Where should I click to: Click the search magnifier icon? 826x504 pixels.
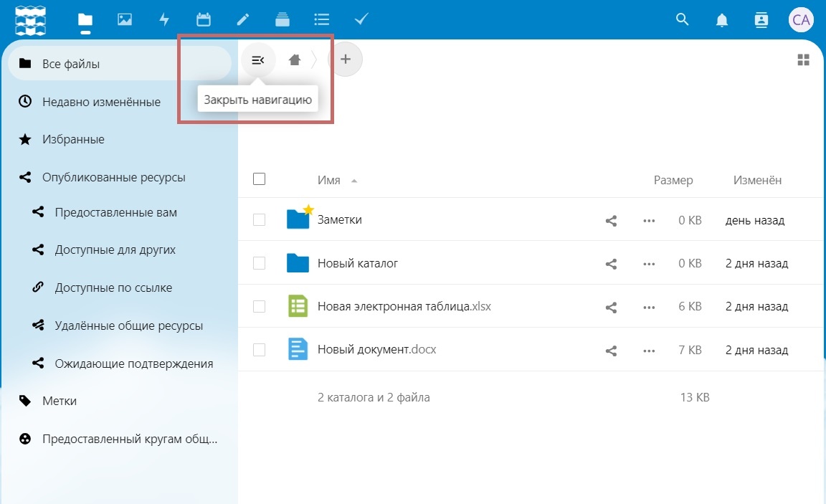682,19
